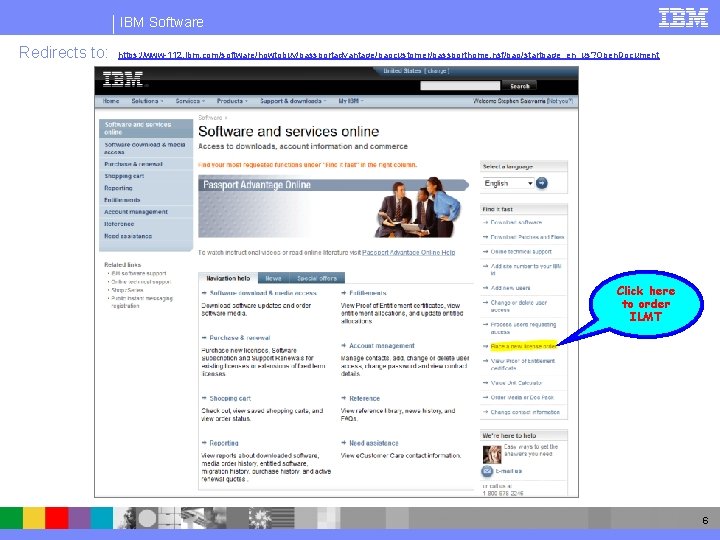Click the E-mail us envelope icon

[487, 471]
